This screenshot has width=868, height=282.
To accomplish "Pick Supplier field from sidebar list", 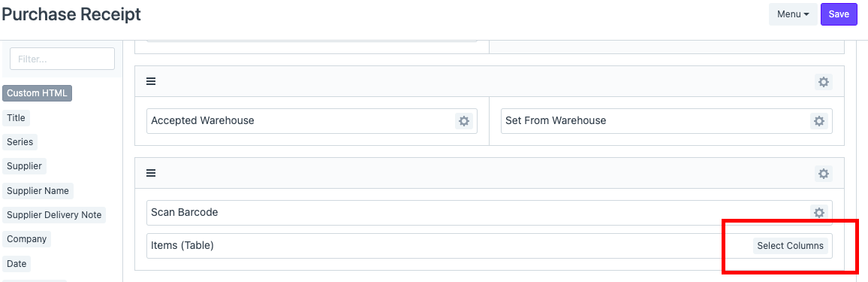I will coord(25,166).
